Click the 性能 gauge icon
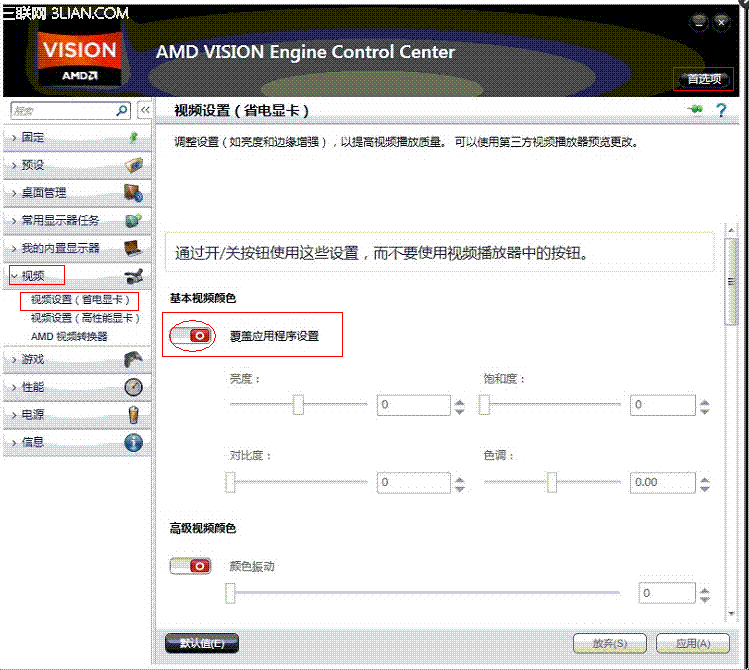 click(133, 387)
